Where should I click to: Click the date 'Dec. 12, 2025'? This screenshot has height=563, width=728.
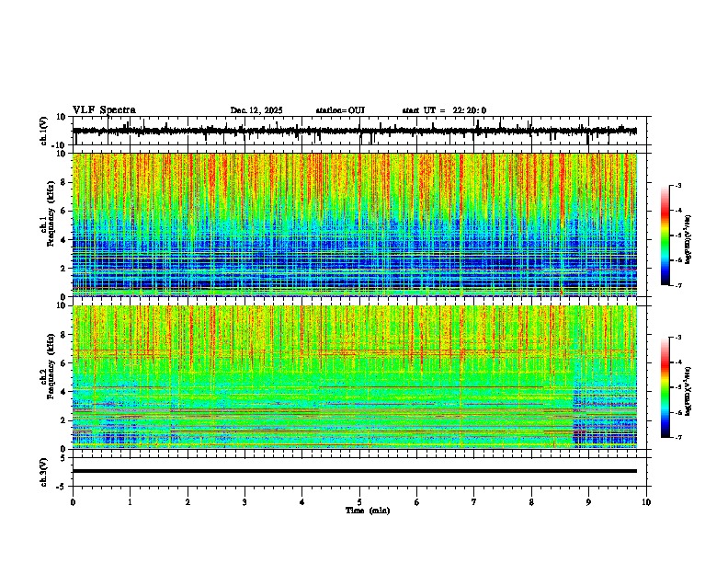[x=256, y=110]
